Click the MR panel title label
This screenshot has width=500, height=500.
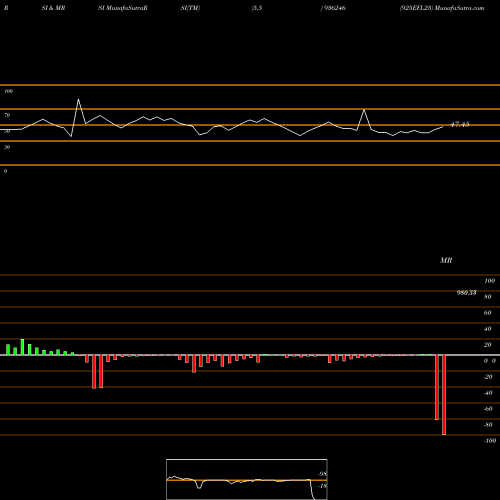446,260
